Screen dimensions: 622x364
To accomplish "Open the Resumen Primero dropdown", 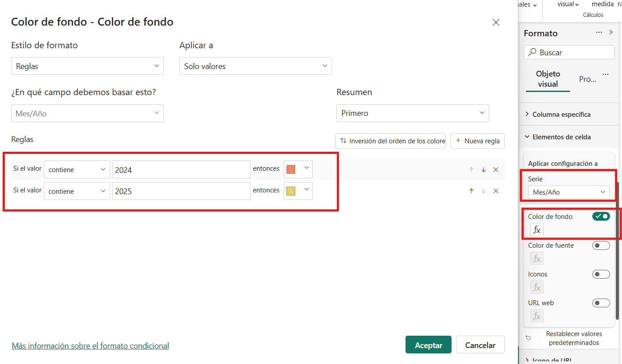I will coord(413,113).
